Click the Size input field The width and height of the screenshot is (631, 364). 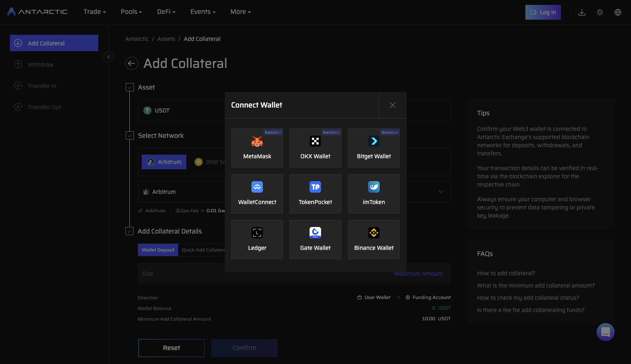pyautogui.click(x=294, y=274)
